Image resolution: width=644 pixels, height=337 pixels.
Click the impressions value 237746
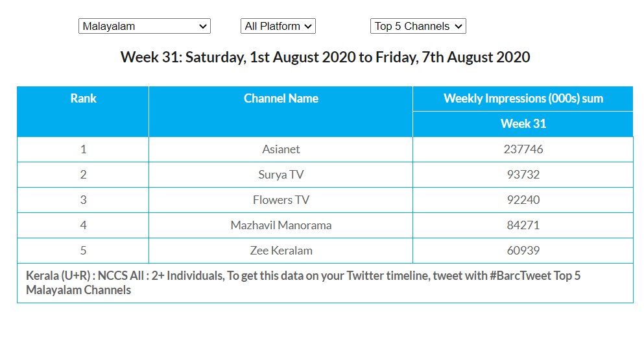coord(523,149)
